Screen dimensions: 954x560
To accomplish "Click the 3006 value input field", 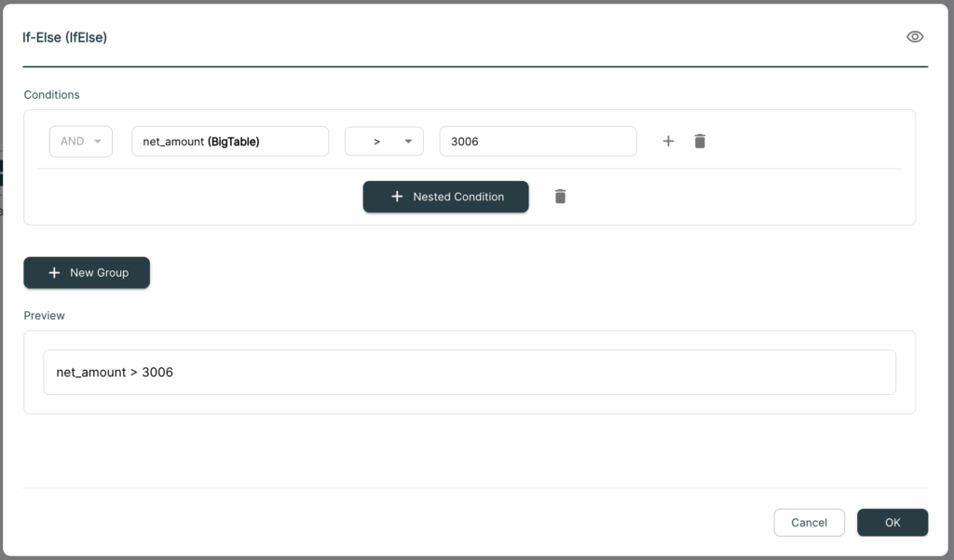I will tap(538, 142).
